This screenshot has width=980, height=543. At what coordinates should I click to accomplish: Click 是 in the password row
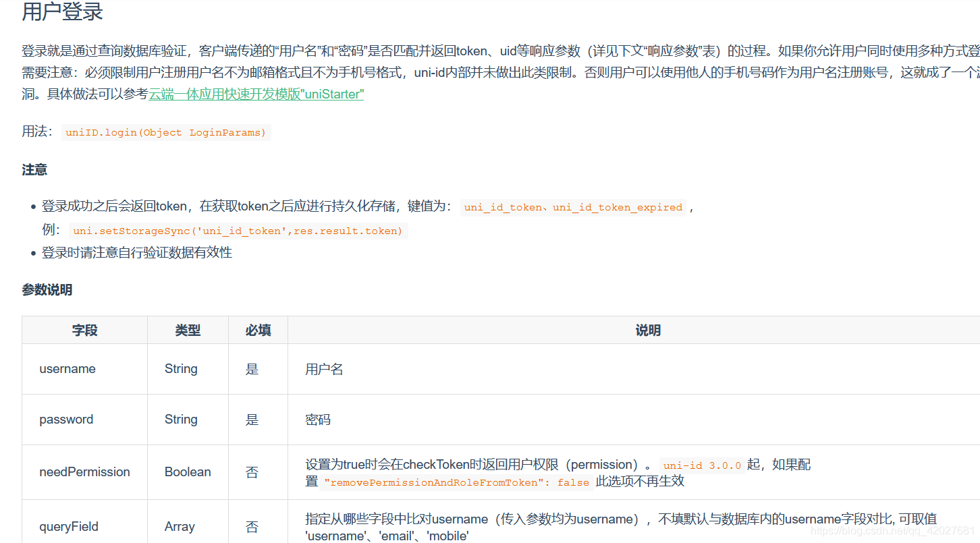tap(252, 420)
